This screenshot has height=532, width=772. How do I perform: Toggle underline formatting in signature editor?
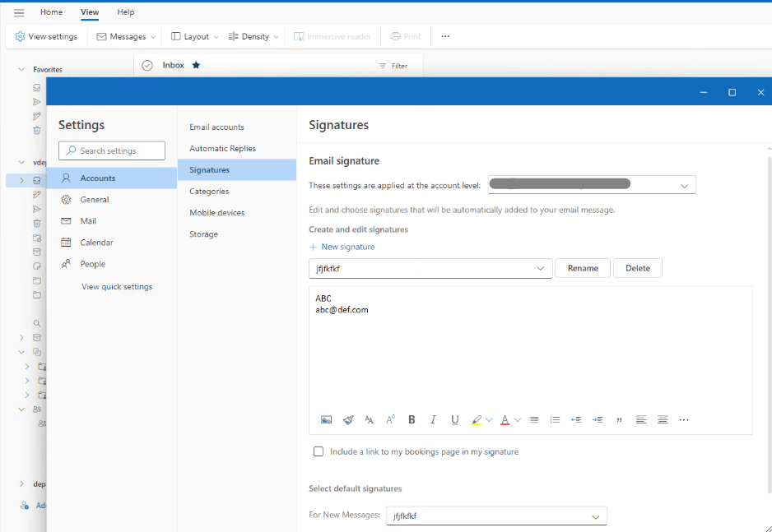(x=455, y=420)
